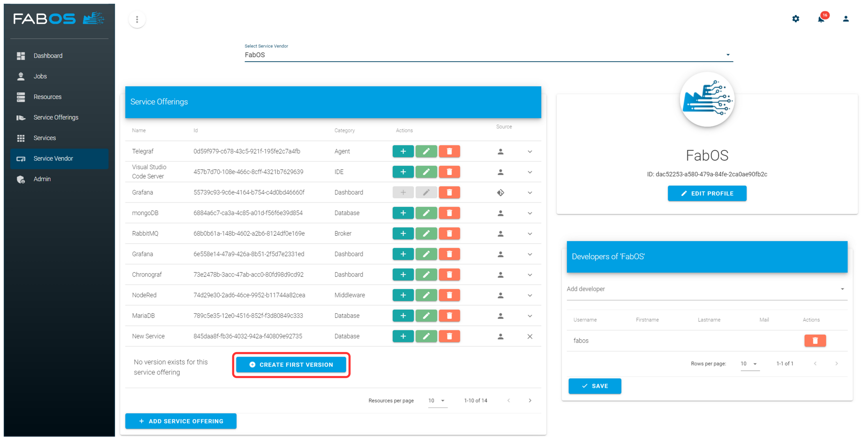The width and height of the screenshot is (868, 441).
Task: Click Add Service Offering
Action: tap(181, 421)
